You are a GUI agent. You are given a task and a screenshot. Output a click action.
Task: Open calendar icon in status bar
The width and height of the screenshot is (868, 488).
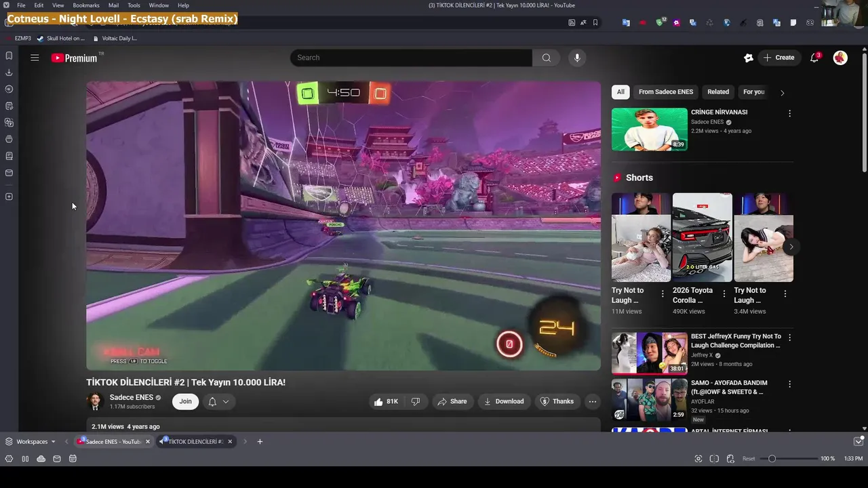pos(73,459)
